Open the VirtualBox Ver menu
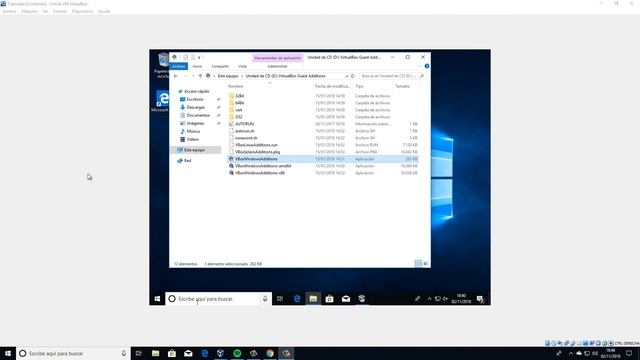The image size is (640, 360). tap(45, 11)
